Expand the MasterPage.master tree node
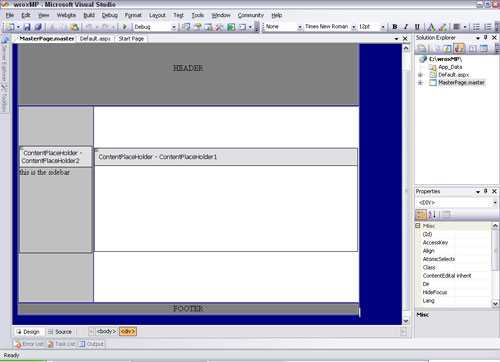This screenshot has width=500, height=362. click(420, 83)
